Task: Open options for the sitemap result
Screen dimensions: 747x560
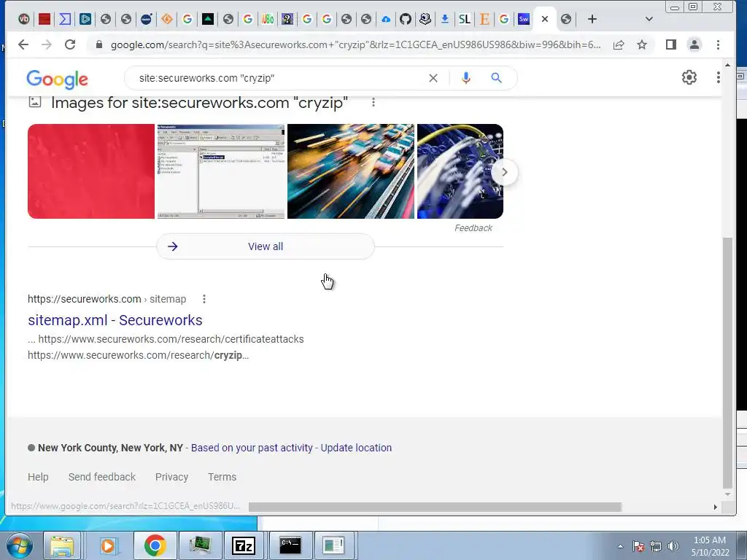Action: 204,299
